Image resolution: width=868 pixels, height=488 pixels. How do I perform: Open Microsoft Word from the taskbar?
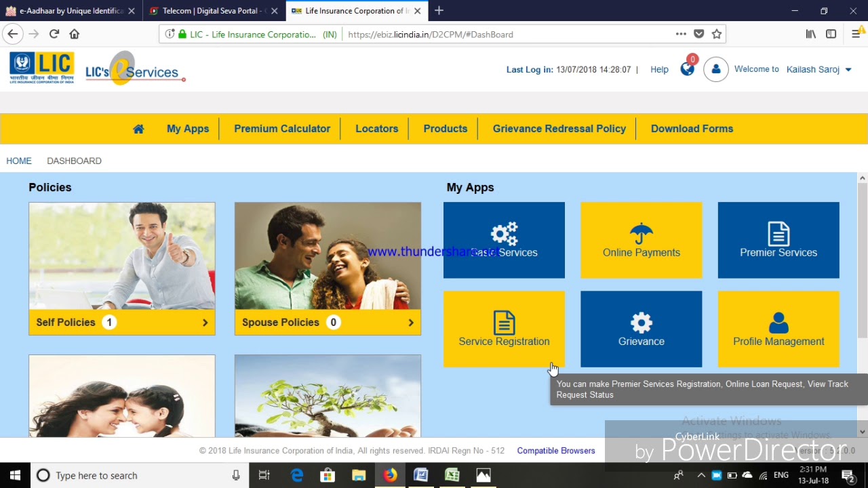point(420,475)
